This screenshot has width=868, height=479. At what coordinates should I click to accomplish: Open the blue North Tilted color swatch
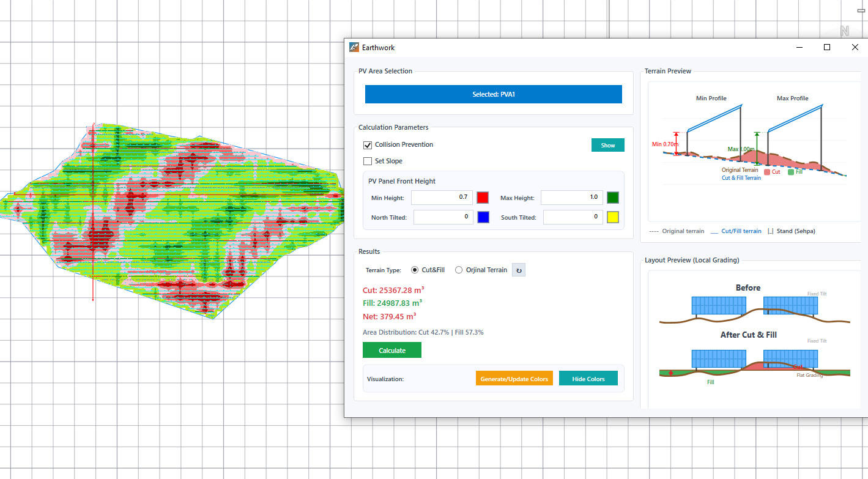483,217
